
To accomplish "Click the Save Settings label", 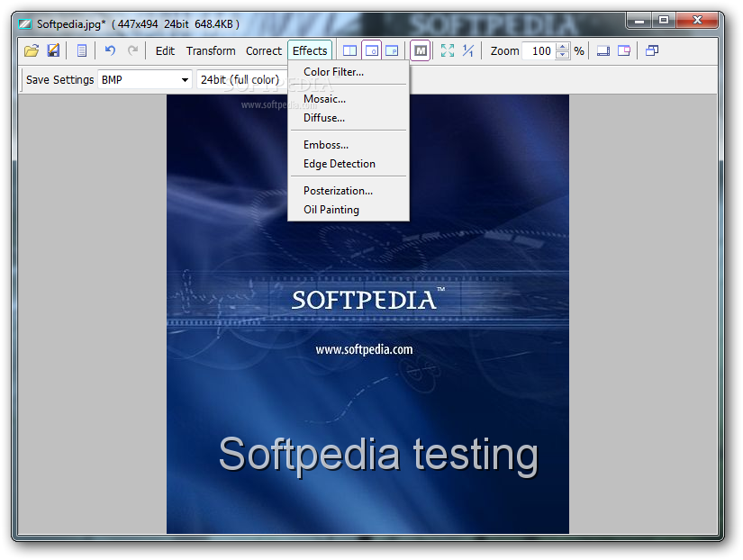I will tap(59, 79).
